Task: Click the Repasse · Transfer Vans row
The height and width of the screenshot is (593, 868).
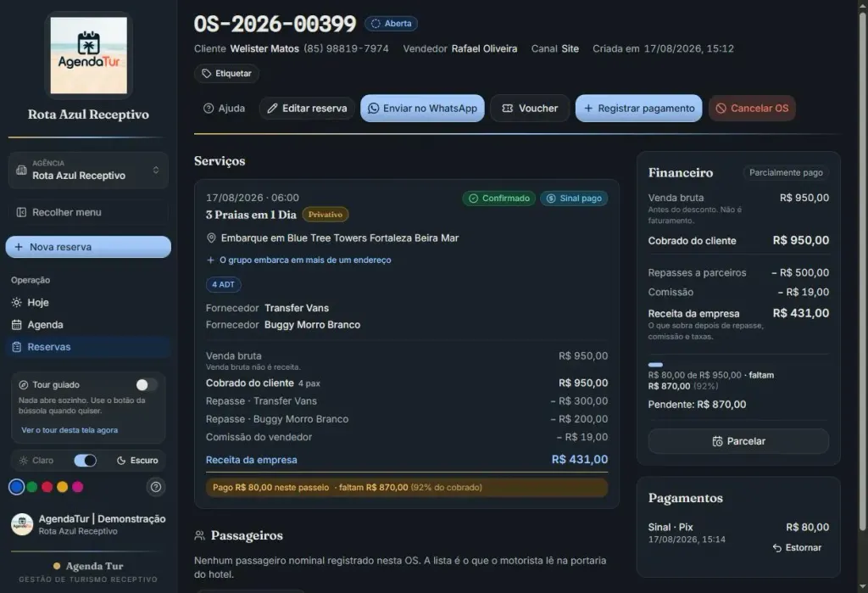Action: [407, 400]
